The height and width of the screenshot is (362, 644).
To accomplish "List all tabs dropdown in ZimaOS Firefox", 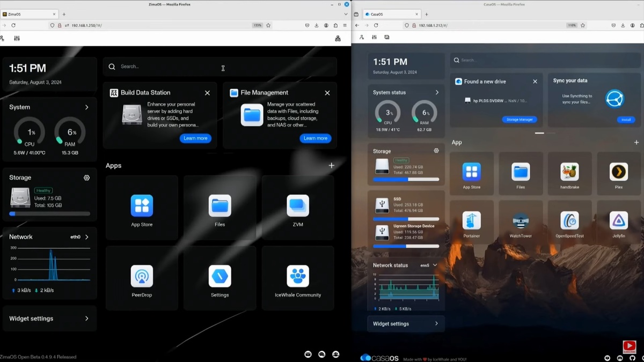I will (346, 14).
